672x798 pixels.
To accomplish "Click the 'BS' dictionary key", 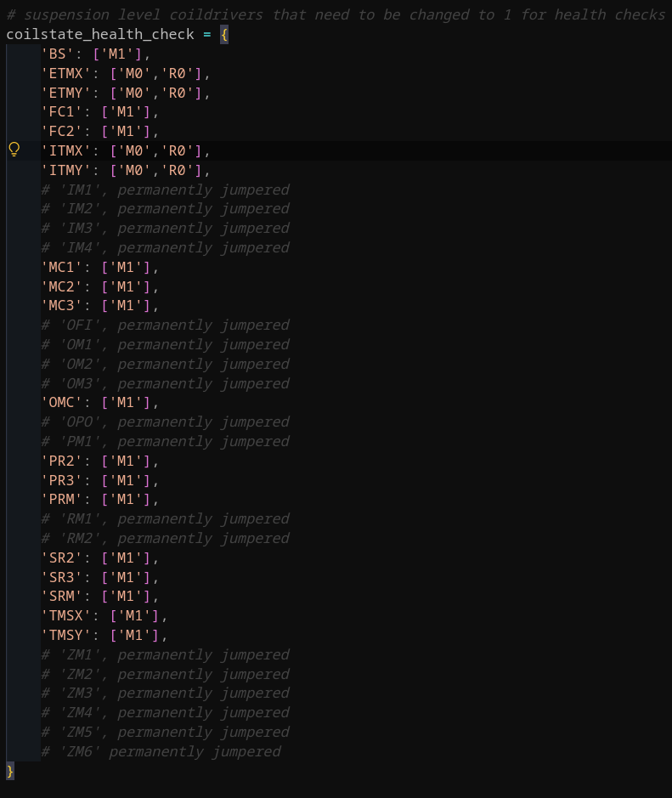I will click(x=58, y=54).
